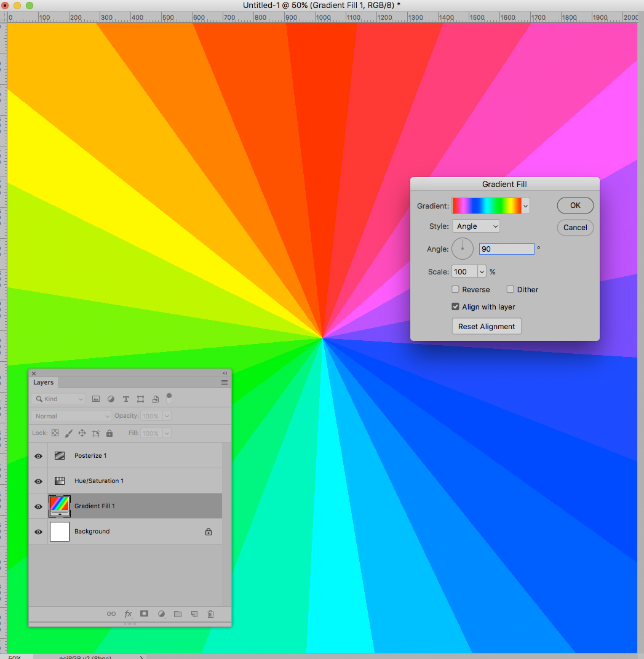
Task: Close the Layers panel with the x icon
Action: [34, 373]
